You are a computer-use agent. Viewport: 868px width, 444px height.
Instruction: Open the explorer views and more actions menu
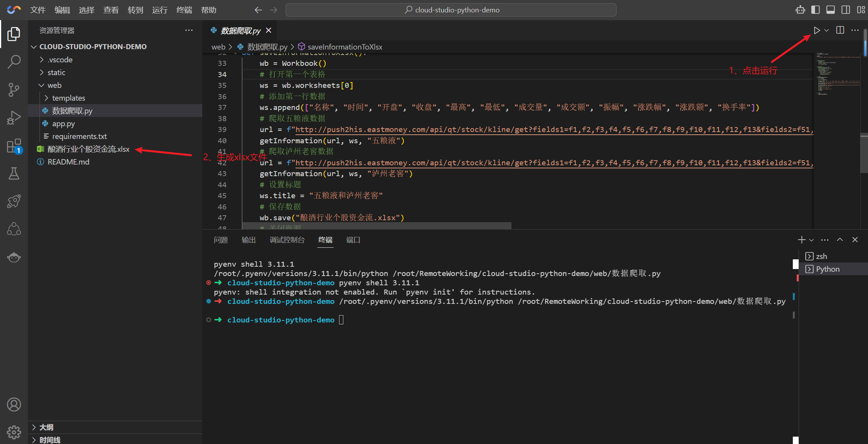coord(189,31)
